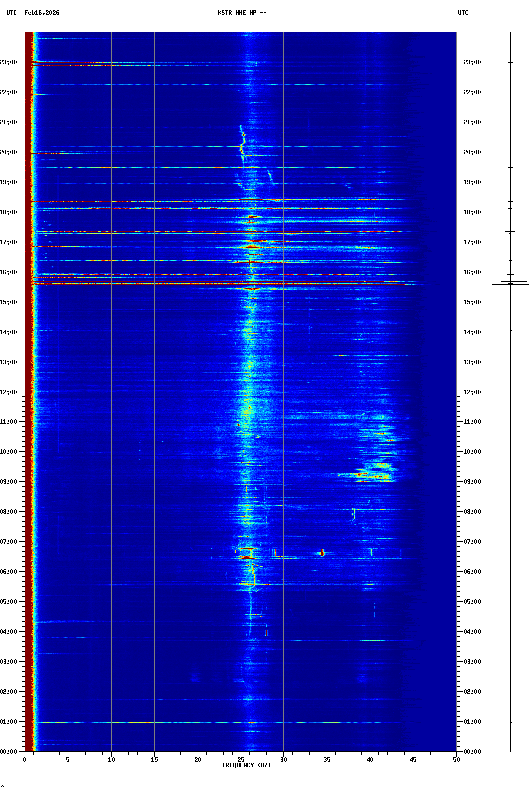Image resolution: width=532 pixels, height=791 pixels.
Task: Click the 04:00 time label on the right axis
Action: tap(472, 632)
